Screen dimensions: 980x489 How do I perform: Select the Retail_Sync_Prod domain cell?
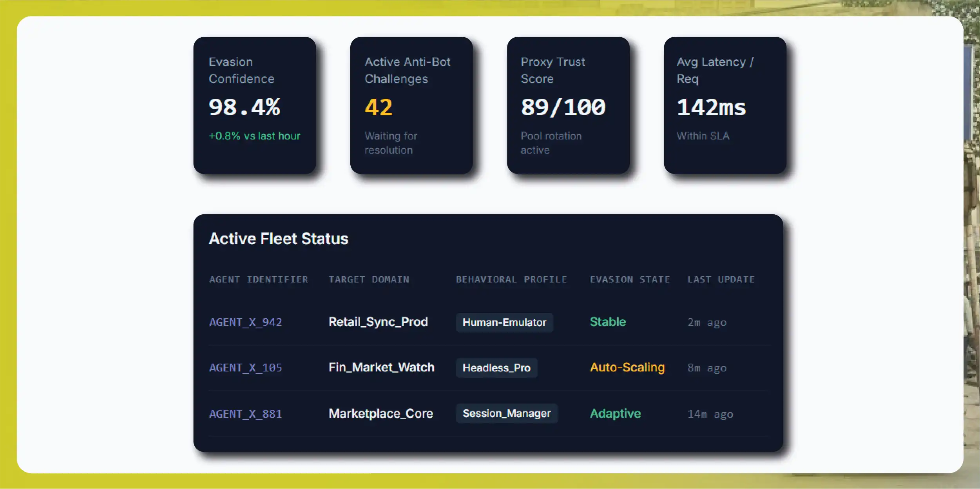[378, 322]
